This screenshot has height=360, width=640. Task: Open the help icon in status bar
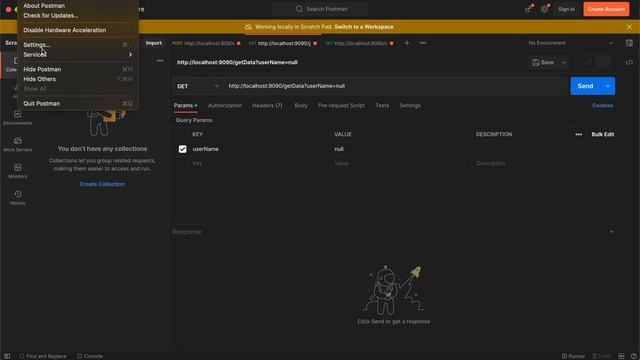(x=633, y=356)
